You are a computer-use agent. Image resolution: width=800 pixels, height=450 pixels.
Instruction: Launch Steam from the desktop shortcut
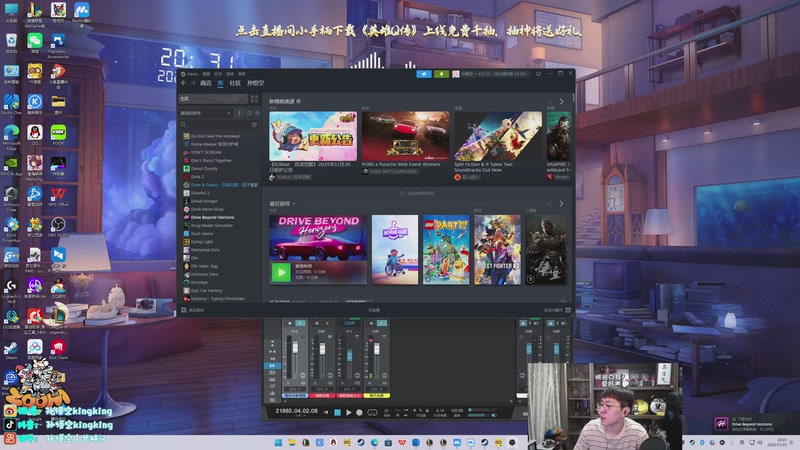click(11, 349)
